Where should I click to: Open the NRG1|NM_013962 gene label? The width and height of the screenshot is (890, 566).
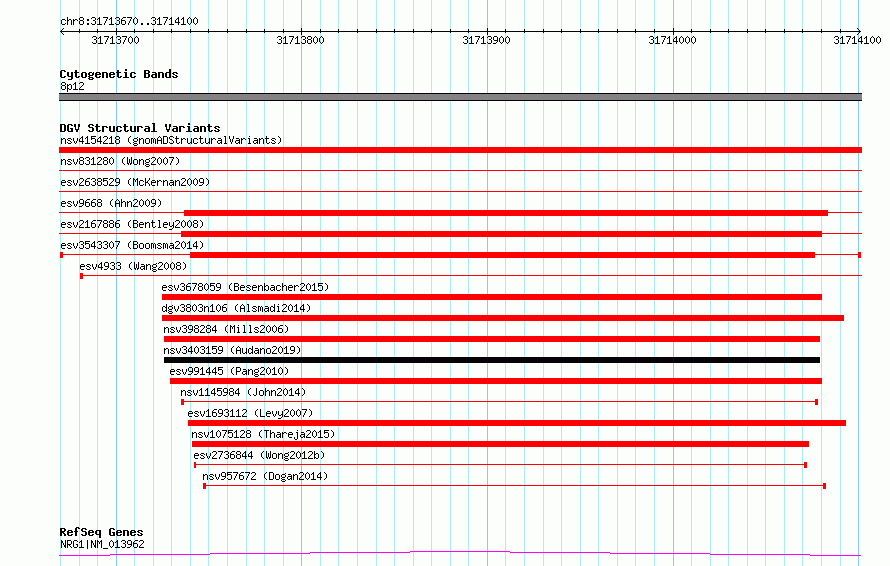(102, 544)
